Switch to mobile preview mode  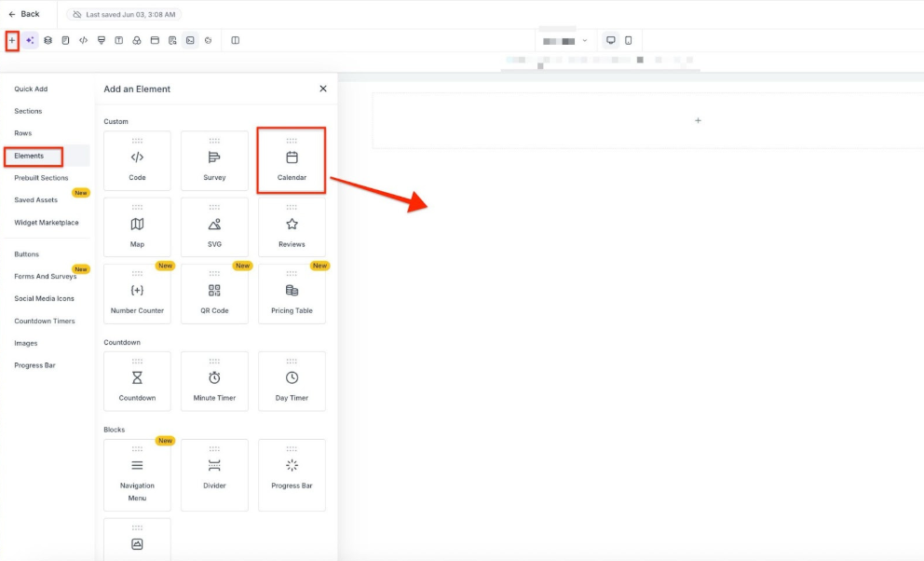point(629,40)
